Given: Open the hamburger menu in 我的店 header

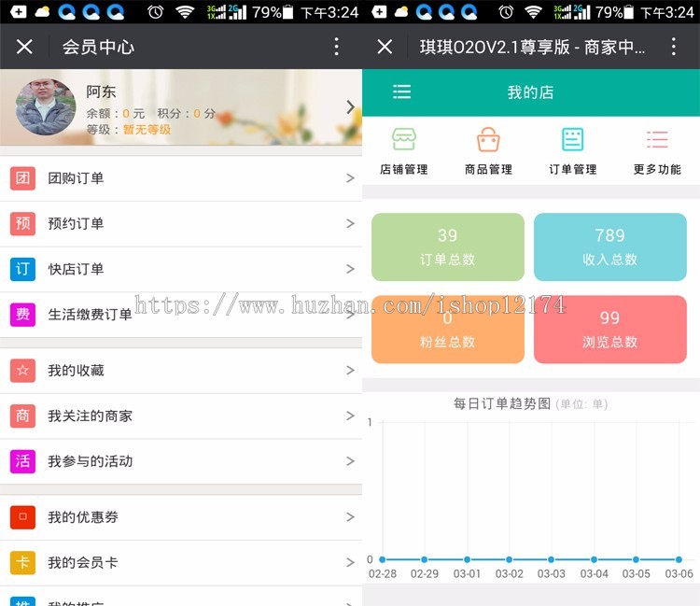Looking at the screenshot, I should (x=401, y=92).
